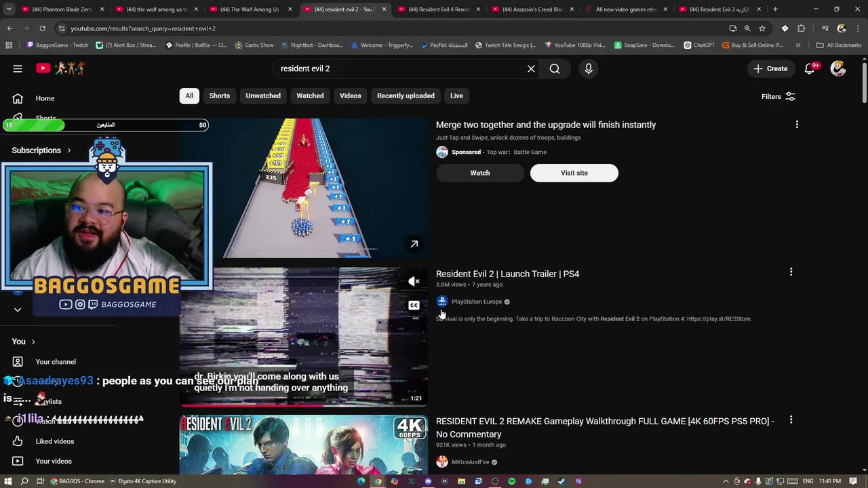Unmute the Launch Trailer preview
The width and height of the screenshot is (868, 488).
[x=414, y=281]
